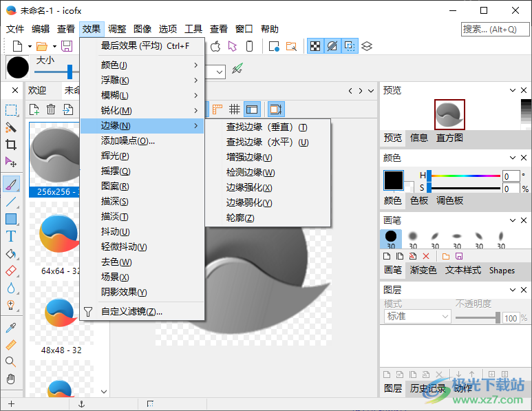Image resolution: width=532 pixels, height=411 pixels.
Task: Expand the 浮雕(K) submenu
Action: tap(142, 80)
